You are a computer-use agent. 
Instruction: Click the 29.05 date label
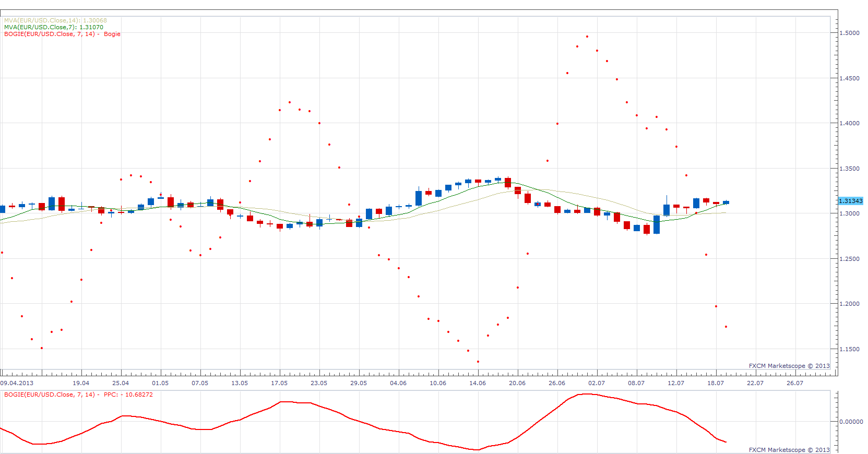(359, 383)
